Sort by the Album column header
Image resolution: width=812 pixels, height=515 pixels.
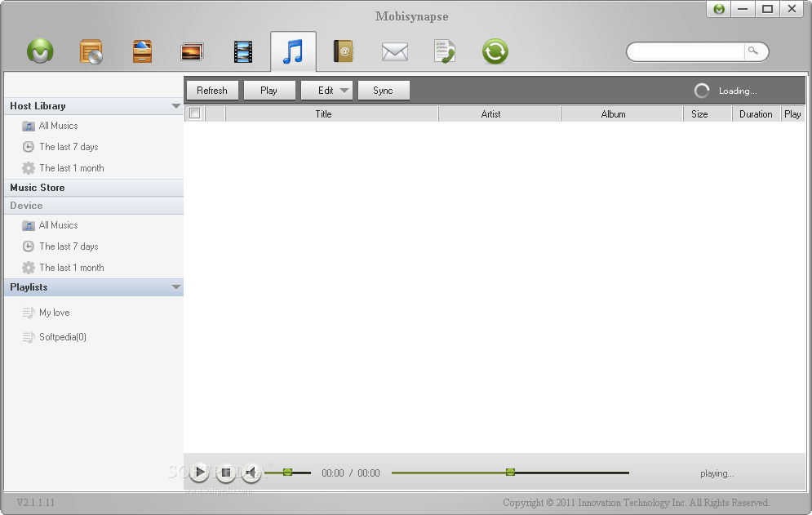pos(621,114)
